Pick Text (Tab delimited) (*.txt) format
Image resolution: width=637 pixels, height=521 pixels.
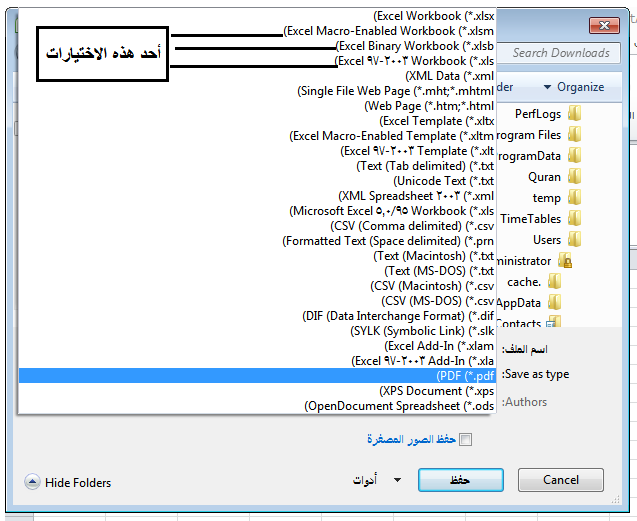point(257,166)
